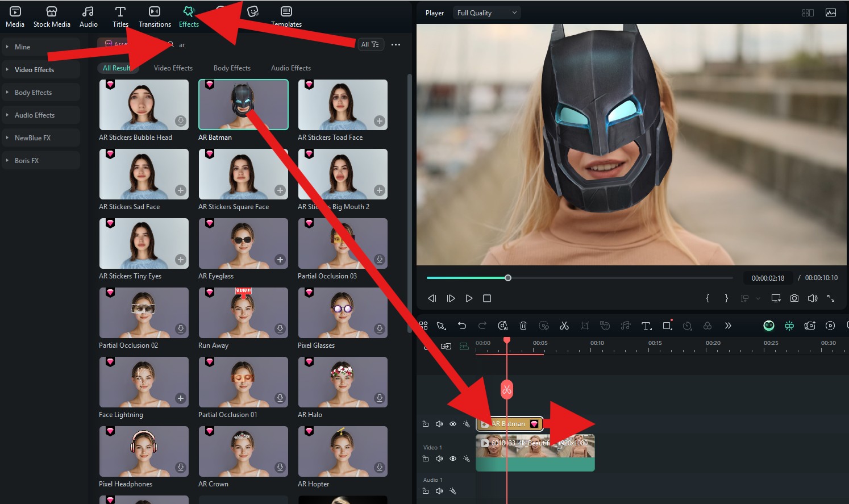Expand Audio Effects in the sidebar

point(40,115)
